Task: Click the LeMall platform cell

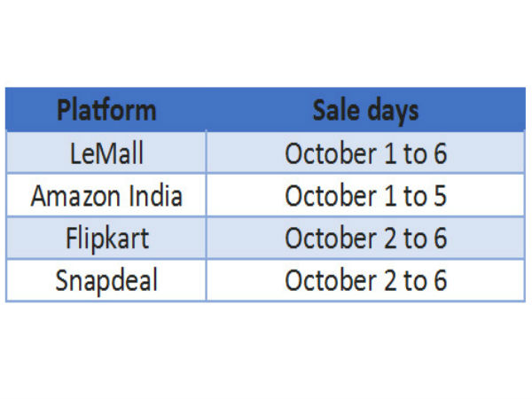Action: coord(106,153)
